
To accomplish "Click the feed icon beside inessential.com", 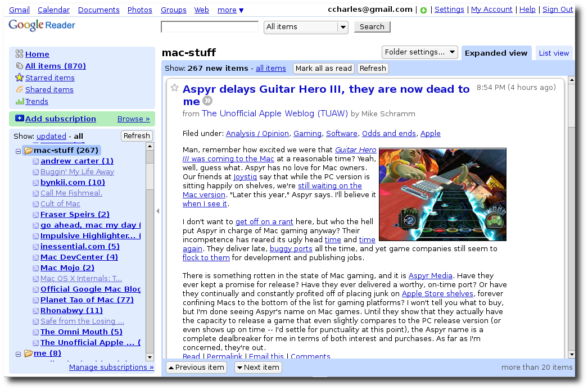I will [35, 247].
